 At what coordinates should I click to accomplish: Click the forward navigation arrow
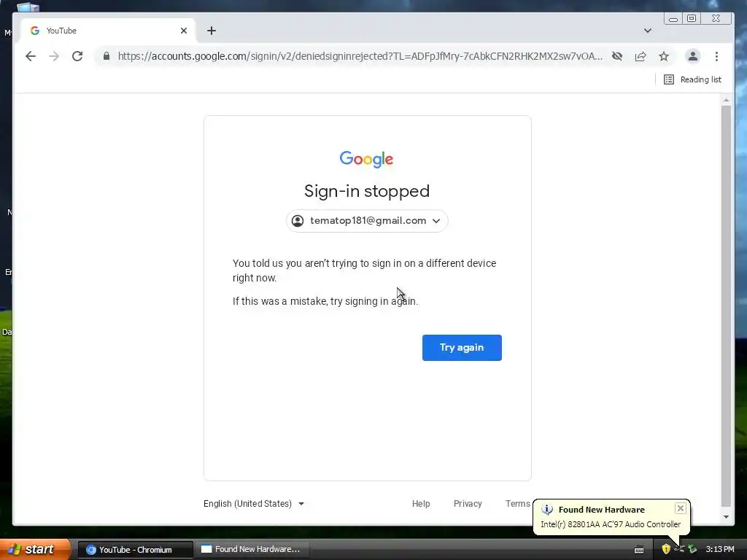point(54,56)
